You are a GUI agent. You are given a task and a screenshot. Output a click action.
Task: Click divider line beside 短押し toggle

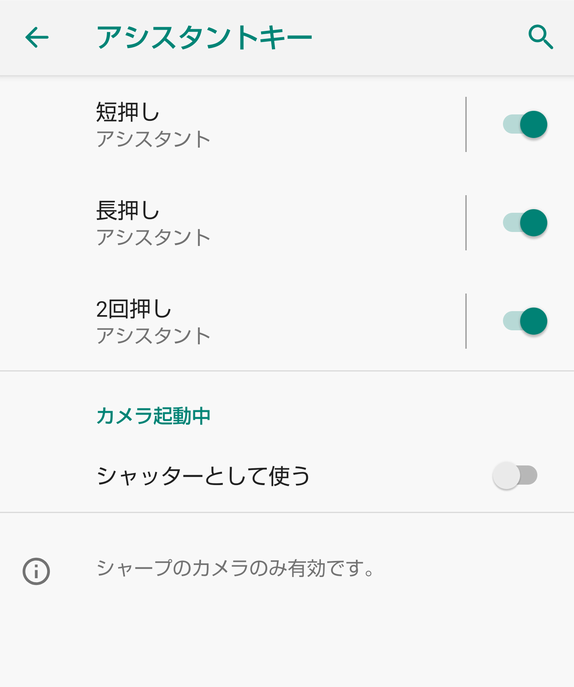click(466, 124)
